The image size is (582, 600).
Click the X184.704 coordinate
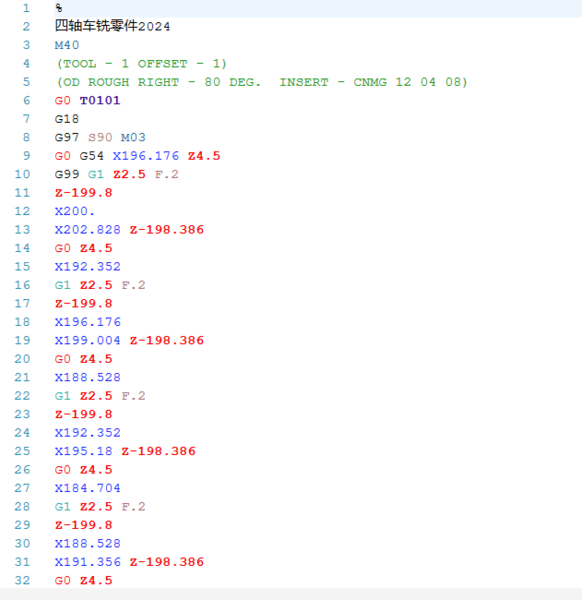88,488
